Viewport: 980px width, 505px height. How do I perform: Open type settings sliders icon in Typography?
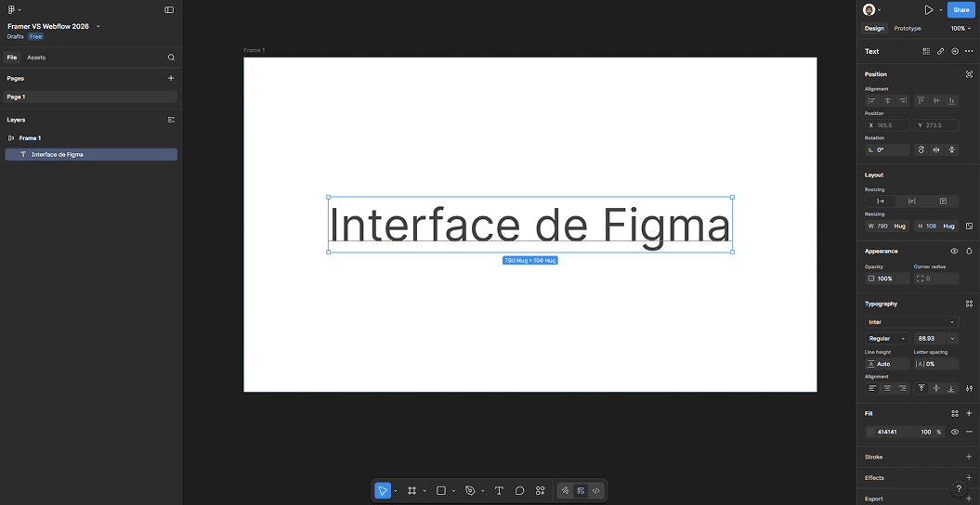coord(970,388)
